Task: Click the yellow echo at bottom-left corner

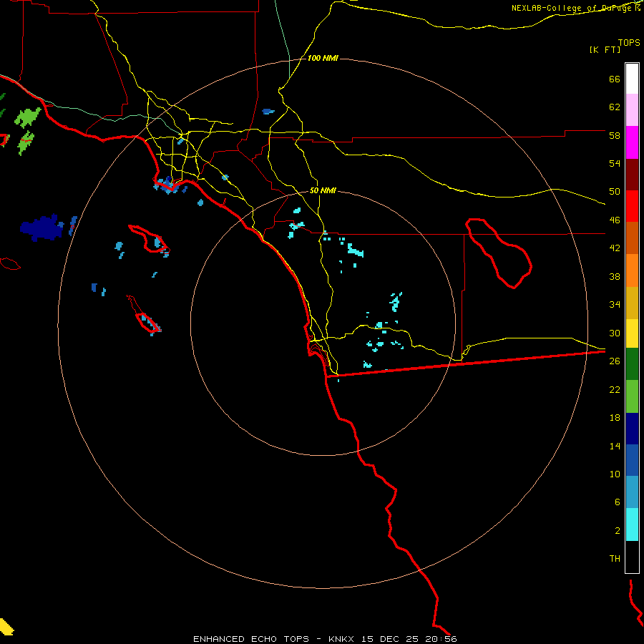Action: tap(6, 627)
